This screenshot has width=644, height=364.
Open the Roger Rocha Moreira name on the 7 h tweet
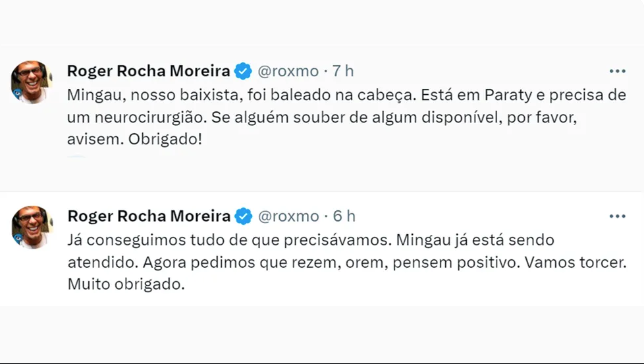pos(149,71)
